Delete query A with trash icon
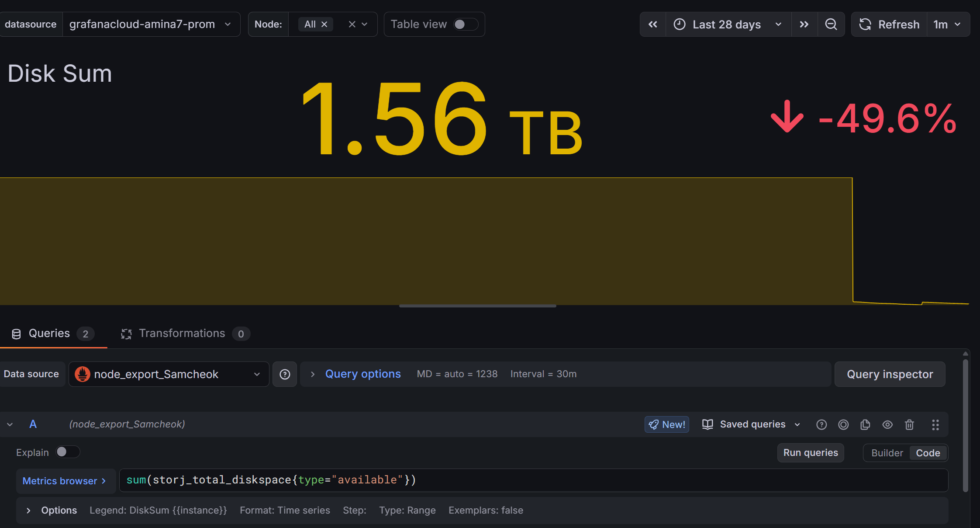Viewport: 980px width, 528px height. [909, 424]
